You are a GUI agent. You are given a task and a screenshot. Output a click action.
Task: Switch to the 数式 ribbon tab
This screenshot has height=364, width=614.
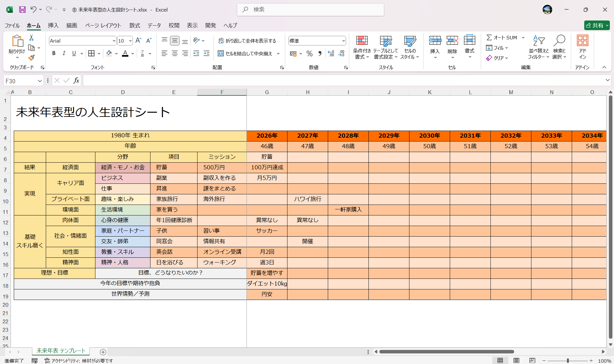tap(134, 26)
